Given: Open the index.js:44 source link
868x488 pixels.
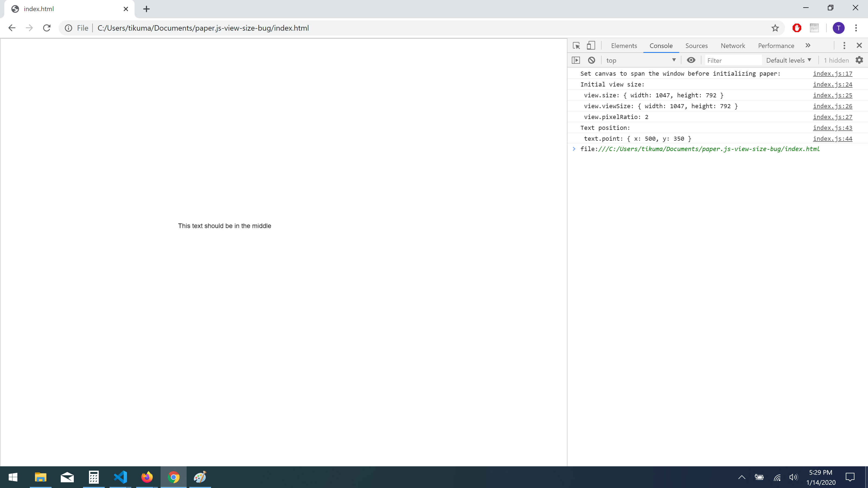Looking at the screenshot, I should (x=832, y=139).
